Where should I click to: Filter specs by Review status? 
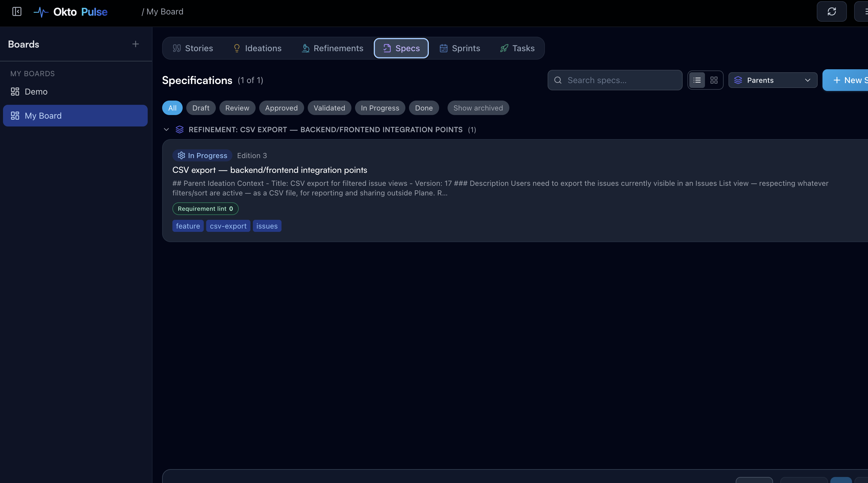237,108
